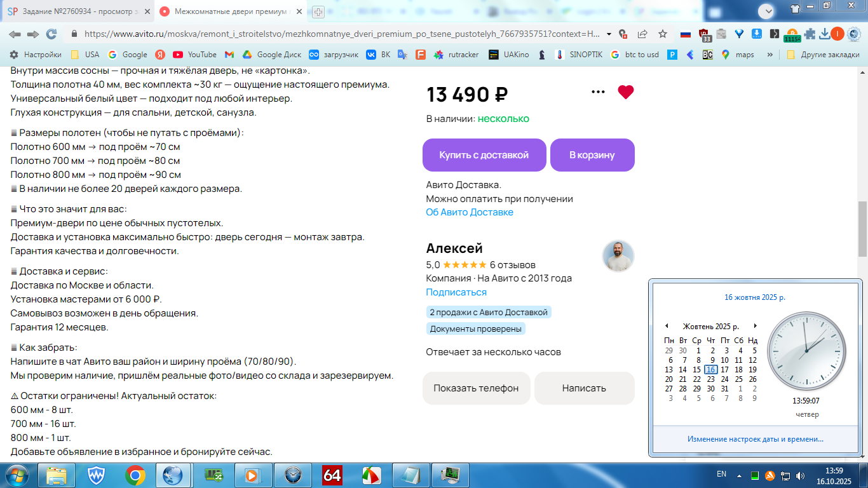The image size is (868, 488).
Task: Open blocked location icon in address bar
Action: (623, 34)
